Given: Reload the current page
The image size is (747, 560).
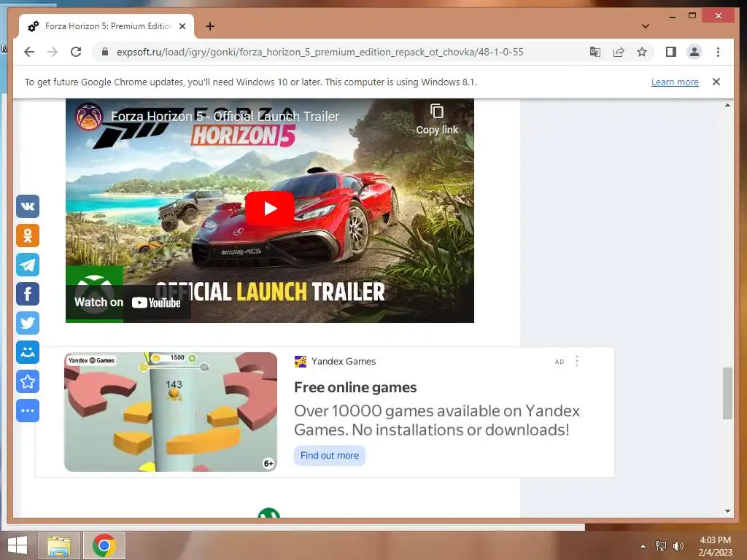Looking at the screenshot, I should [76, 52].
